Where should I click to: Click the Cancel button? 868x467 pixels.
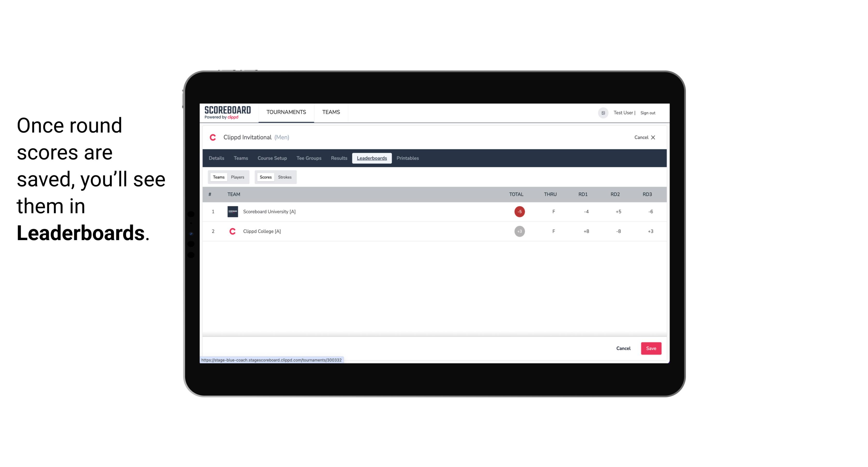(623, 348)
